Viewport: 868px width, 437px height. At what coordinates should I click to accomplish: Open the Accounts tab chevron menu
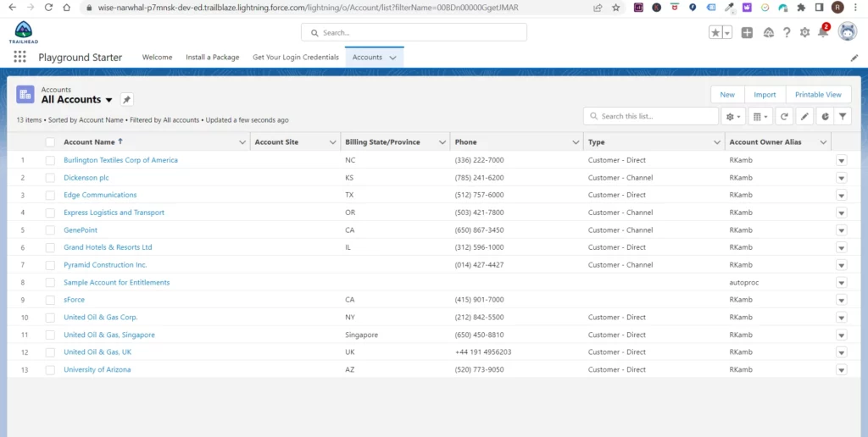[393, 58]
